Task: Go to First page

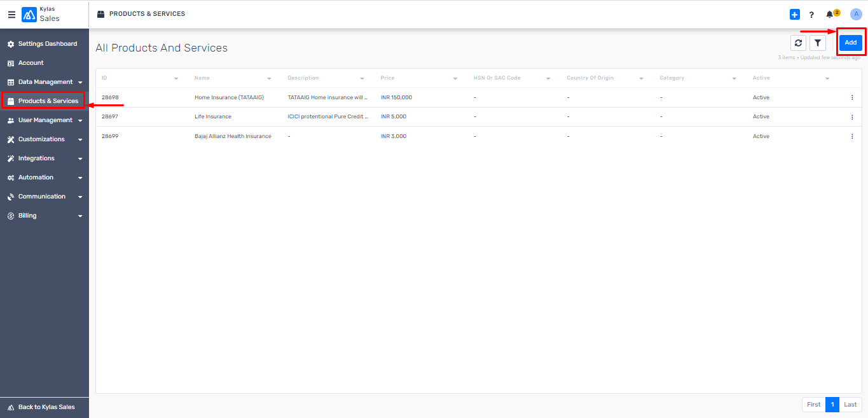Action: click(x=814, y=405)
